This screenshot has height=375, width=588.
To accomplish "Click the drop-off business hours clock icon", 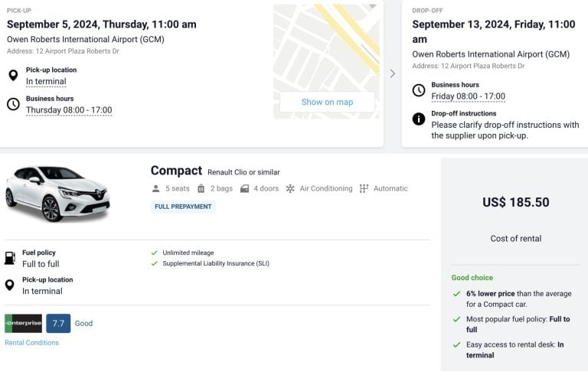I will coord(419,90).
